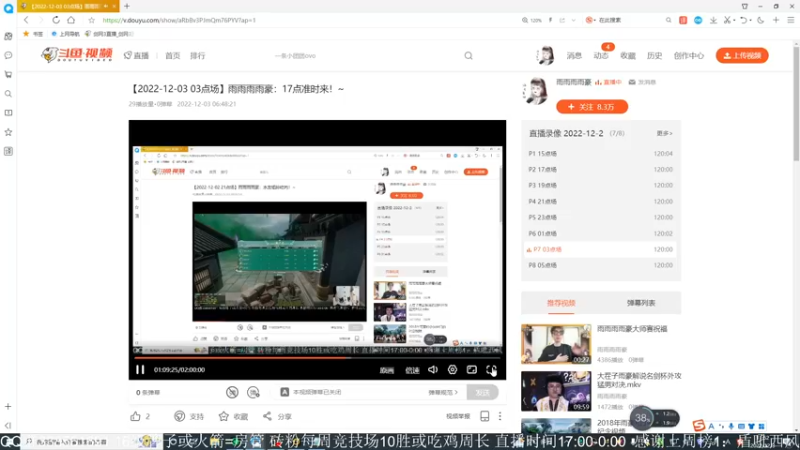Open the recommended video thumbnail with 09:59 duration
The width and height of the screenshot is (800, 450).
(x=556, y=391)
